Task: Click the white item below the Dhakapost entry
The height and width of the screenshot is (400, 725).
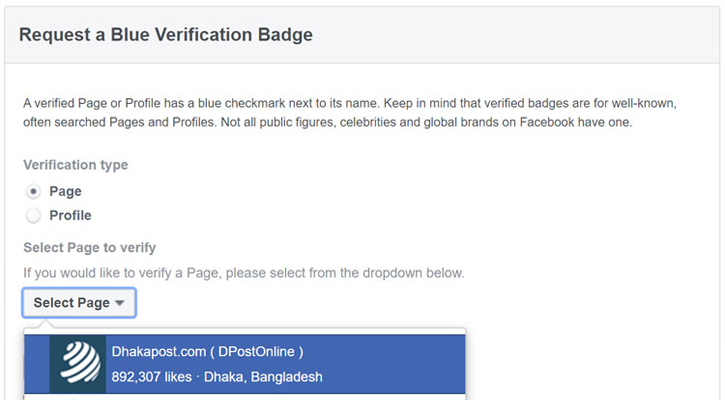Action: coord(245,396)
